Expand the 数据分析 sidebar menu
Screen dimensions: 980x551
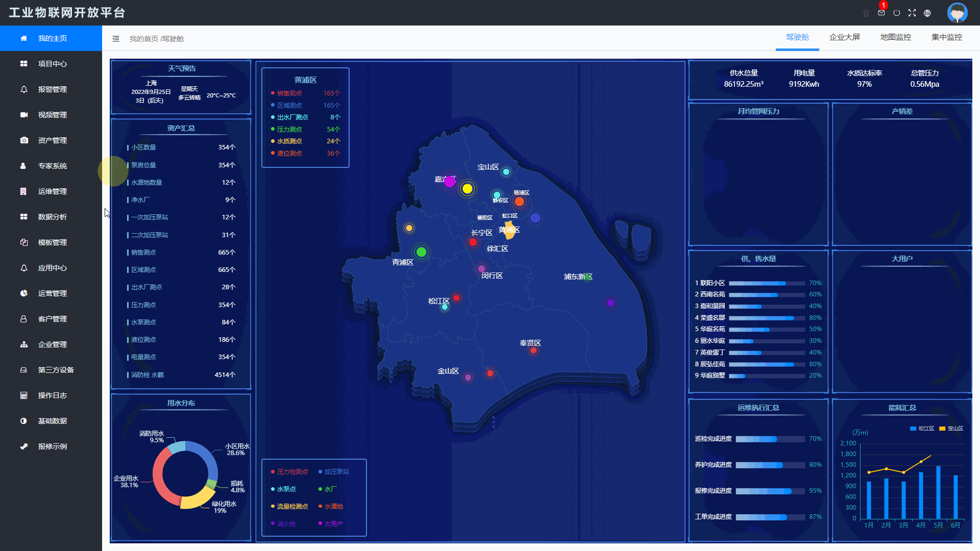point(52,217)
